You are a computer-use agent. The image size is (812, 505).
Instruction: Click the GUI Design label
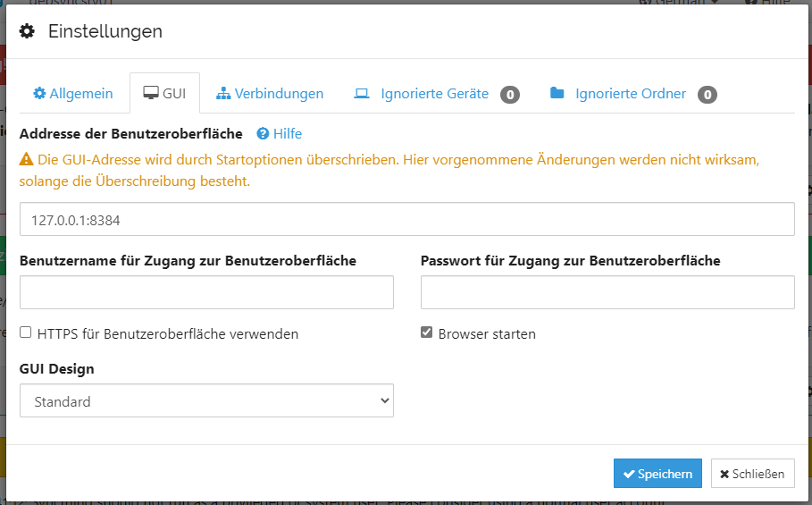(x=57, y=369)
